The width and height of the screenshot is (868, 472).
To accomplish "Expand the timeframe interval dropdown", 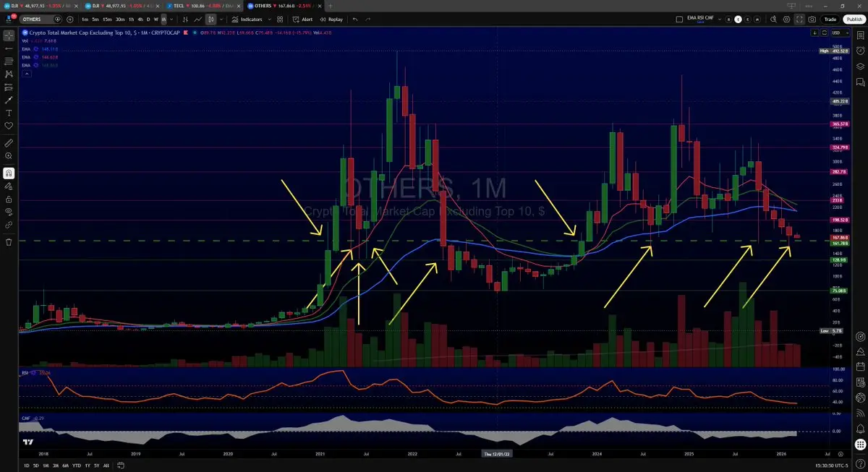I will pos(172,20).
